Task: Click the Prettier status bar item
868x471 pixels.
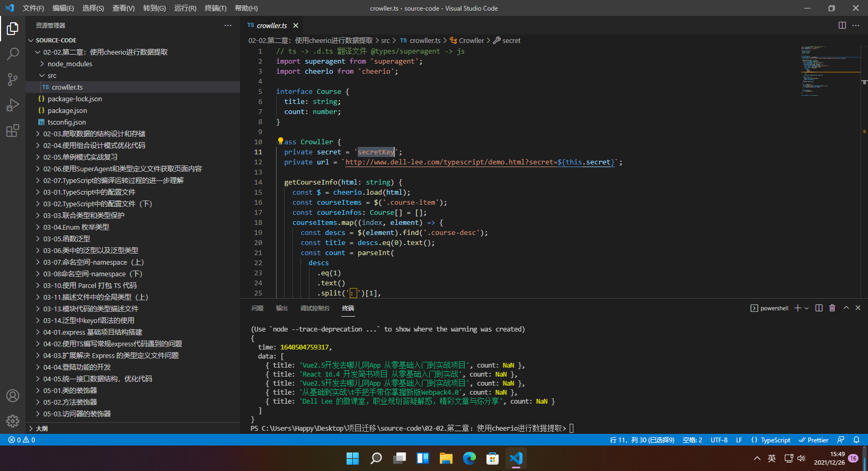Action: [813, 440]
